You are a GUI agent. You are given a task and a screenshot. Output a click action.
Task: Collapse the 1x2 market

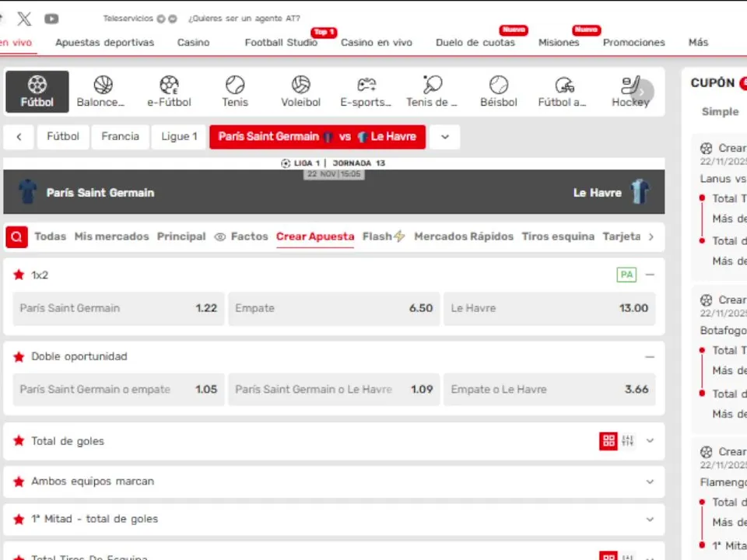click(x=650, y=275)
